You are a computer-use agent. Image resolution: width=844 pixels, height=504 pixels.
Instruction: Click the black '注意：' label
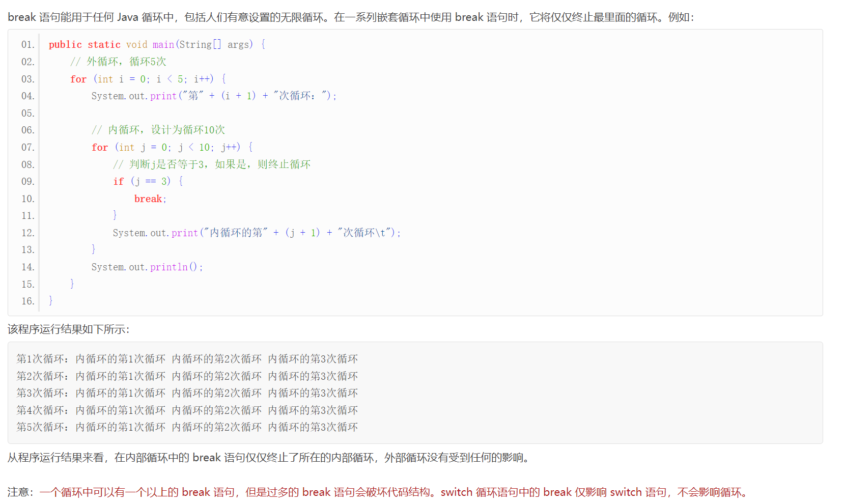click(21, 492)
